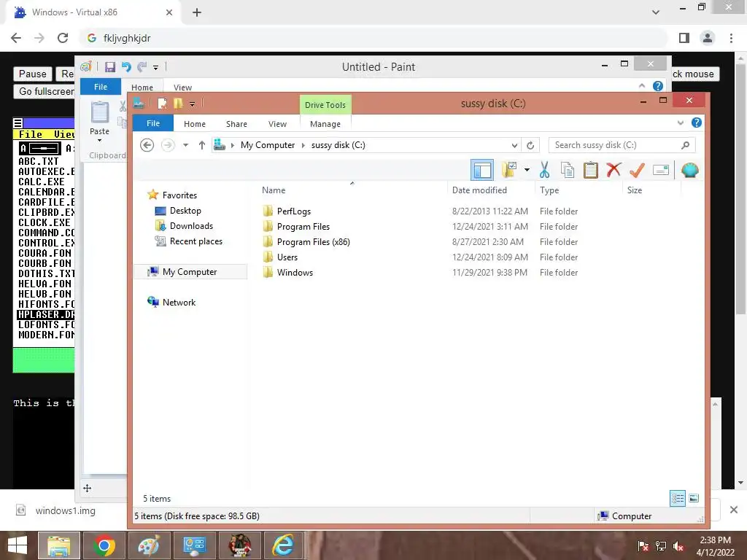Expand the breadcrumb arrow after My Computer
This screenshot has width=747, height=560.
pyautogui.click(x=303, y=145)
